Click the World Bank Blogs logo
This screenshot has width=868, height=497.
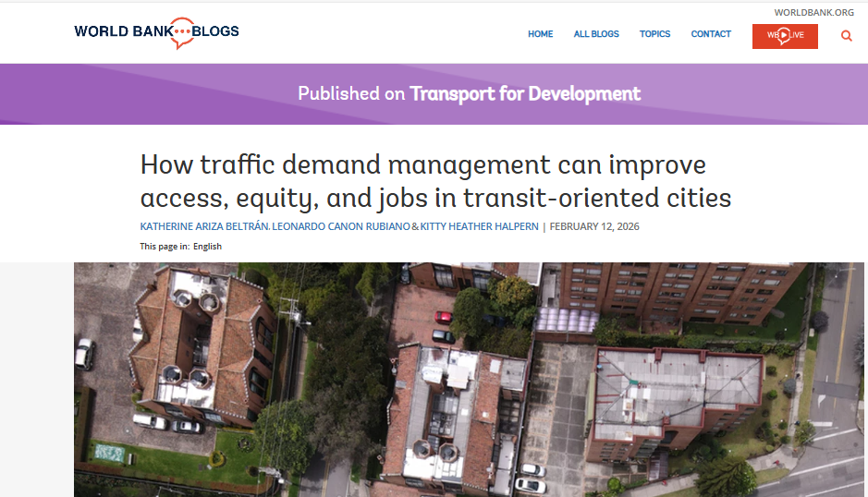pos(156,32)
